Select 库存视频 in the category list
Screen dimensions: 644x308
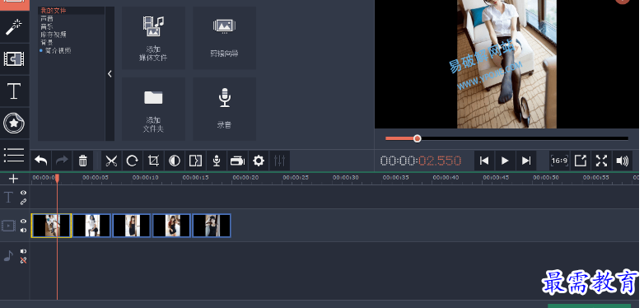[54, 35]
